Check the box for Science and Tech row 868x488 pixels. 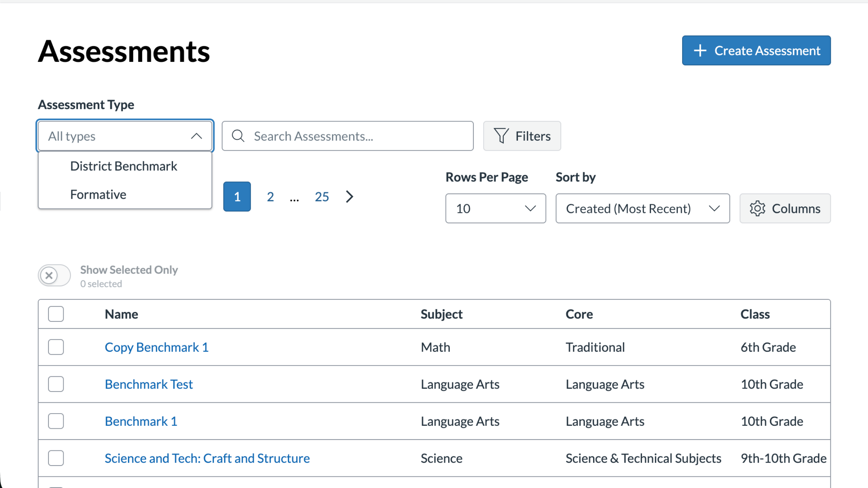[56, 458]
